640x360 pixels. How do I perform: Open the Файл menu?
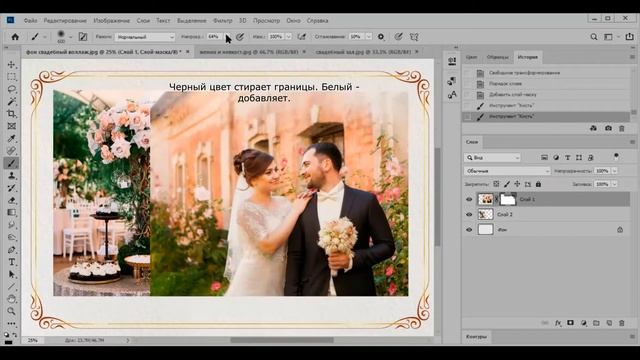pos(30,20)
